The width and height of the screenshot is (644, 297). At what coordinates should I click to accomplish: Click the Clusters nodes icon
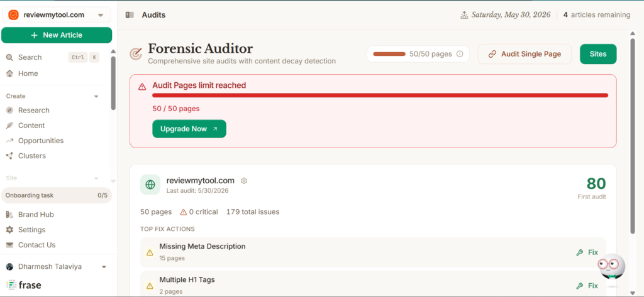coord(9,156)
